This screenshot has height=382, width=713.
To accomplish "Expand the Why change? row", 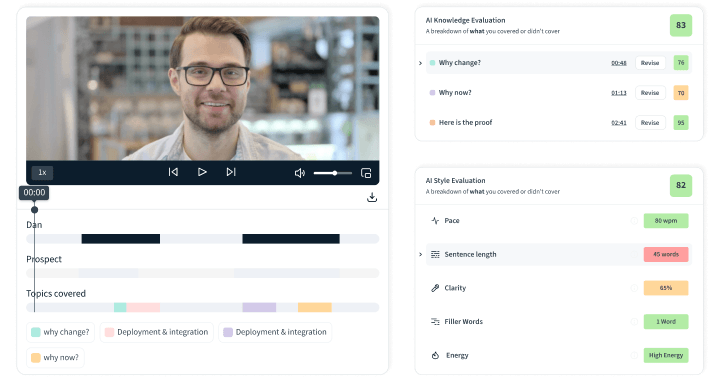I will click(x=420, y=63).
